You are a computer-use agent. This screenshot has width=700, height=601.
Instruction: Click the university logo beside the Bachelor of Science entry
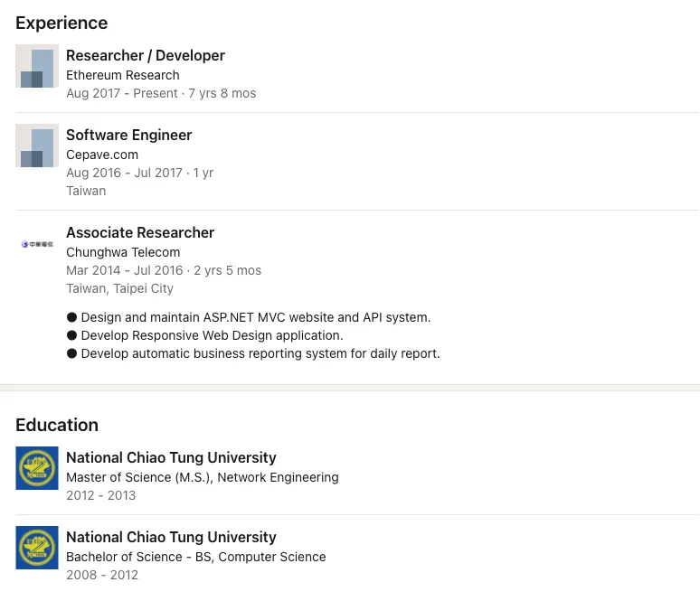point(37,548)
